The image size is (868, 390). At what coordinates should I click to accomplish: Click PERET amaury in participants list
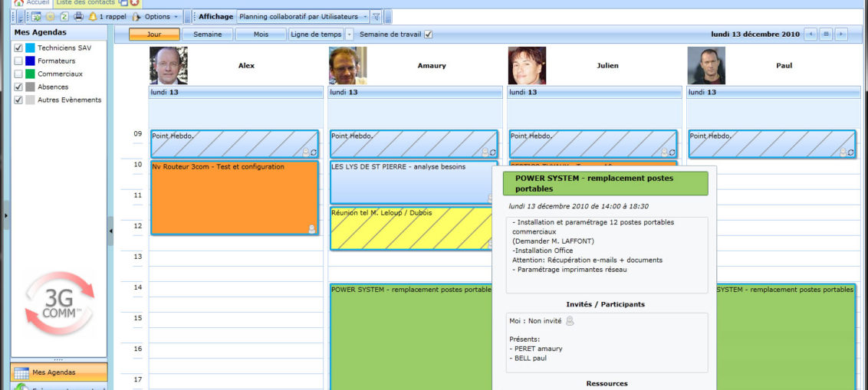[x=538, y=349]
